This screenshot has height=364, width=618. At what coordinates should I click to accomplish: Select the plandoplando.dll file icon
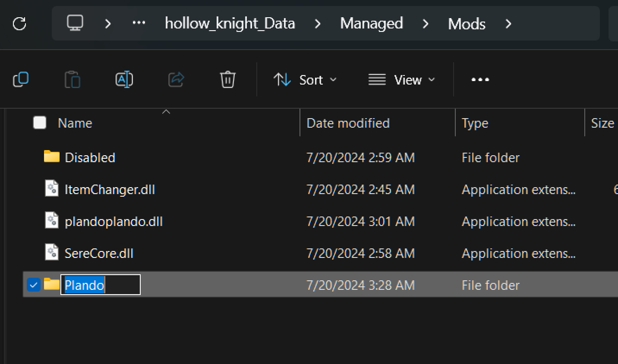pos(52,220)
